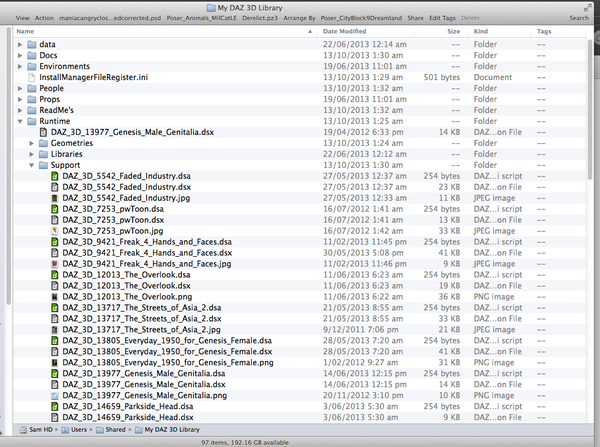Collapse the Support folder triangle
The width and height of the screenshot is (600, 447).
tap(32, 165)
